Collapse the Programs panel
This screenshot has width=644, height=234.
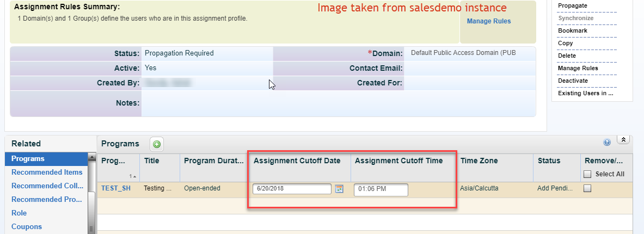coord(623,139)
